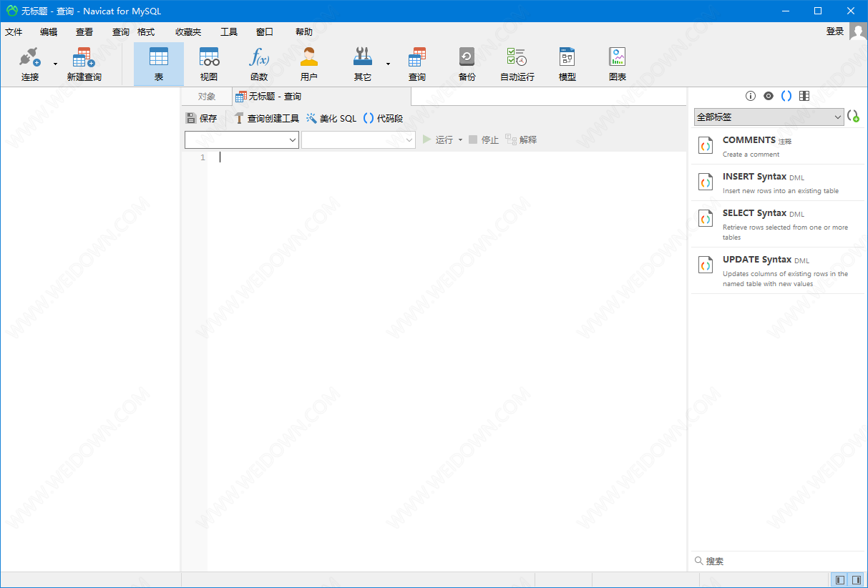868x588 pixels.
Task: Open the 图表 charts toolbar icon
Action: 617,58
